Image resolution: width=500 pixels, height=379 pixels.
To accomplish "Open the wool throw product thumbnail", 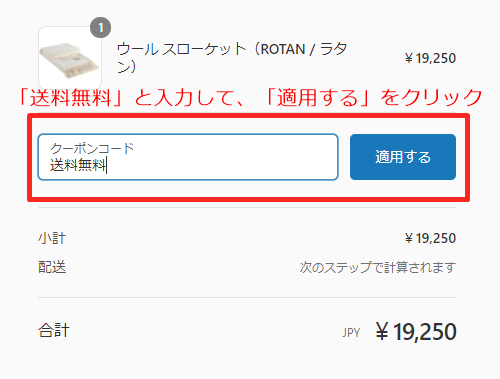I will pos(70,58).
